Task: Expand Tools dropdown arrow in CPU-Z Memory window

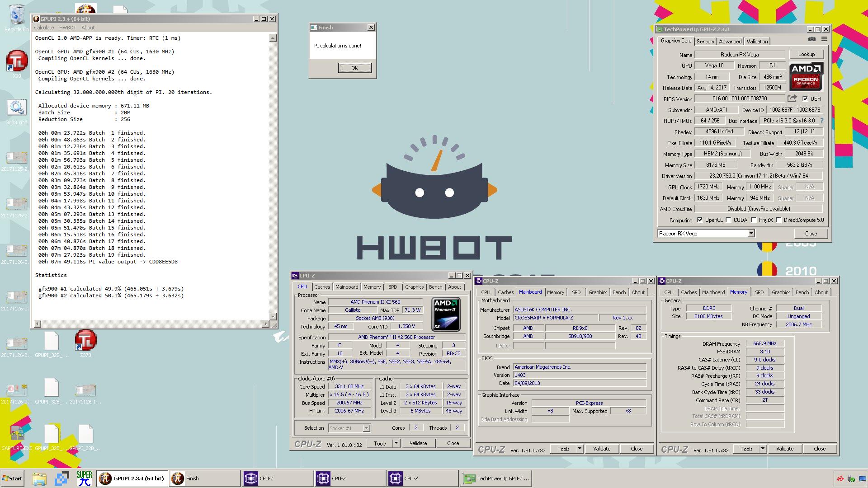Action: point(763,449)
